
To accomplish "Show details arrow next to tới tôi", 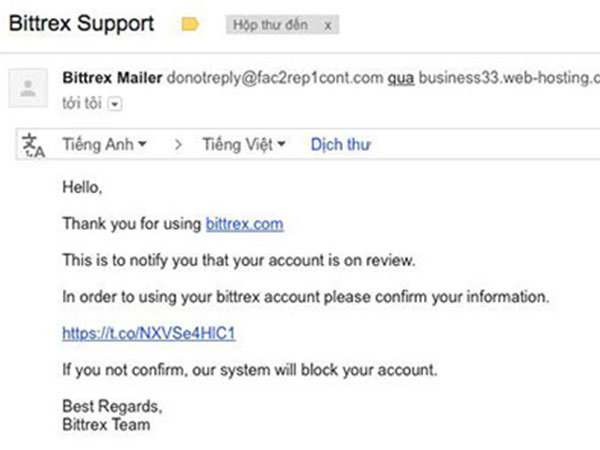I will tap(115, 104).
